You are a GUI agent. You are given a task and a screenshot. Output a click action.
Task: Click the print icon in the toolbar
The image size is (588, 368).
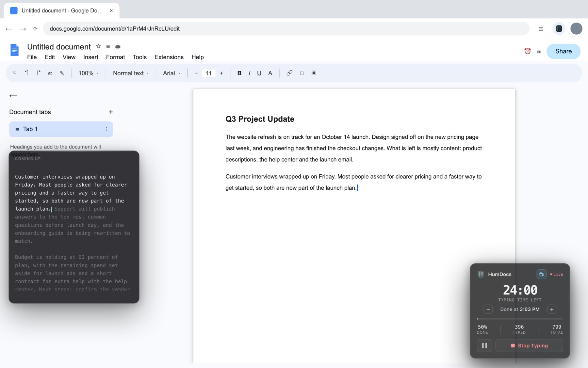(50, 73)
